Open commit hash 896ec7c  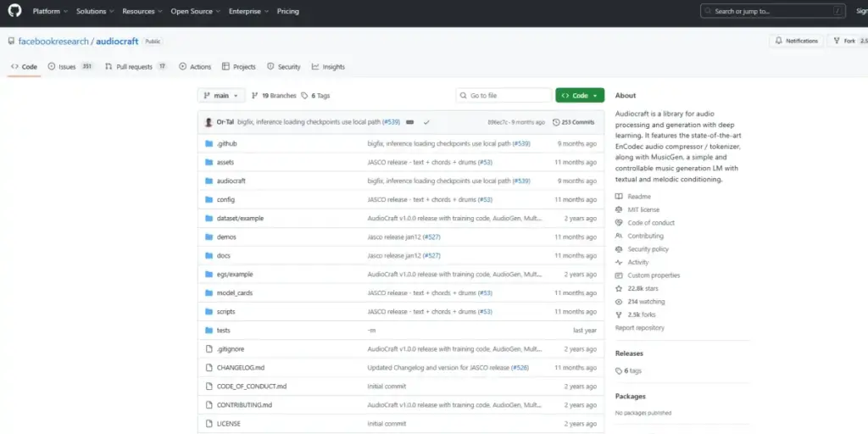pyautogui.click(x=498, y=122)
